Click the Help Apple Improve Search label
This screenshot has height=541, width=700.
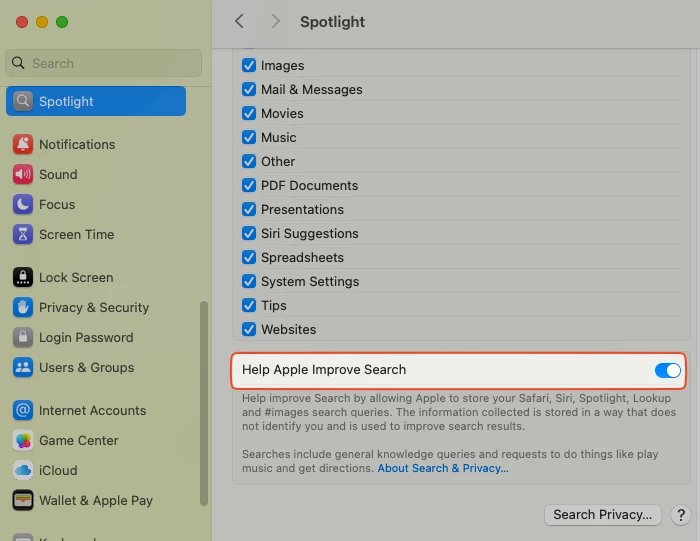coord(324,370)
